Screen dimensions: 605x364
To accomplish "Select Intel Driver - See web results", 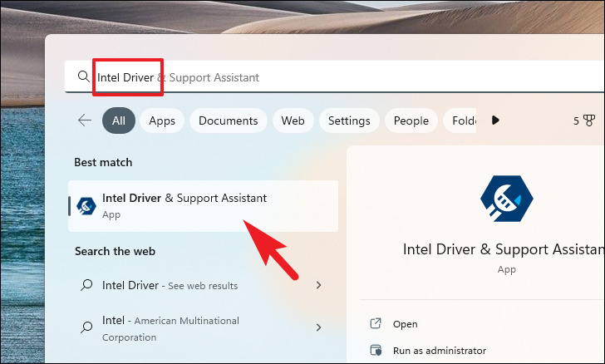I will [x=170, y=285].
